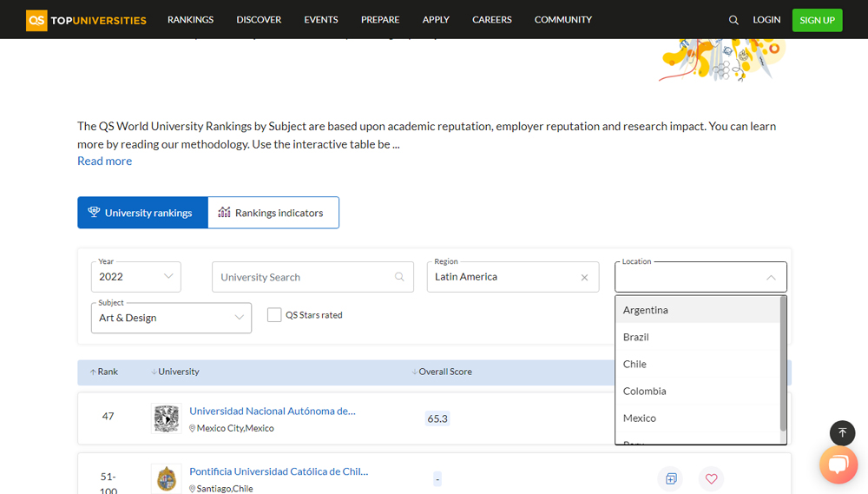868x494 pixels.
Task: Focus the Region Latin America field
Action: tap(513, 277)
